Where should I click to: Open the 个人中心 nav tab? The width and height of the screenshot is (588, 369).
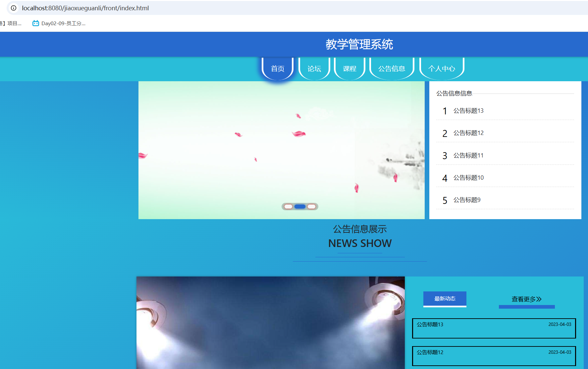442,69
